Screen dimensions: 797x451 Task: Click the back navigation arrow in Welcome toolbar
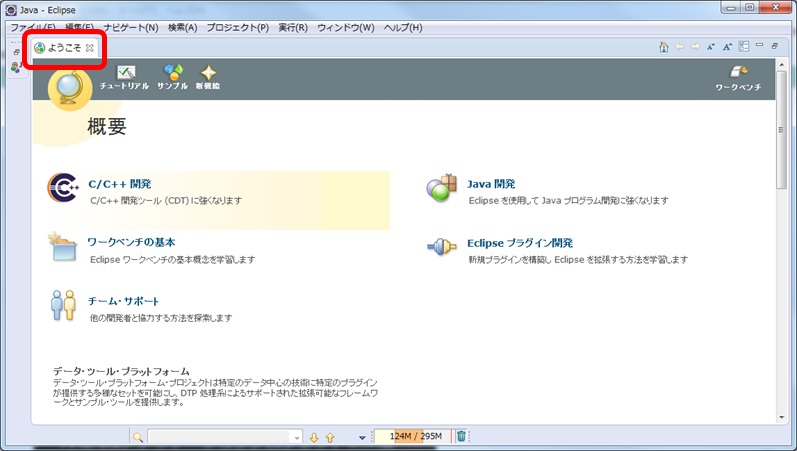tap(680, 47)
